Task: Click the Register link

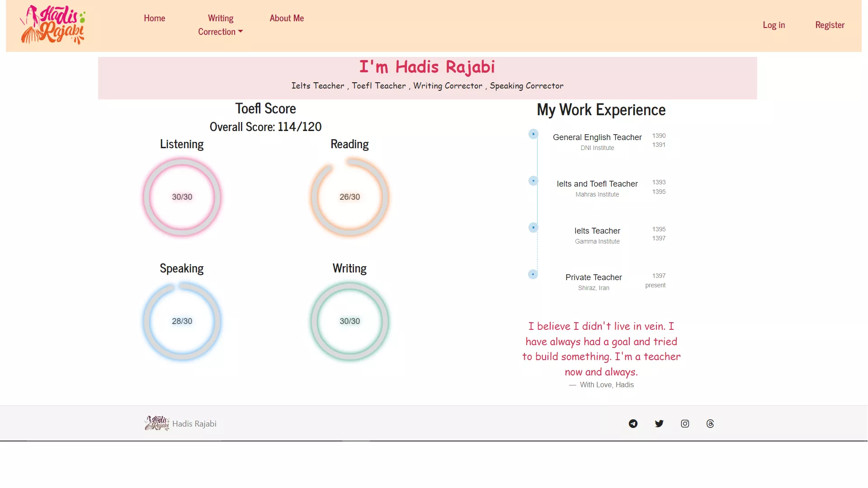Action: click(x=830, y=25)
